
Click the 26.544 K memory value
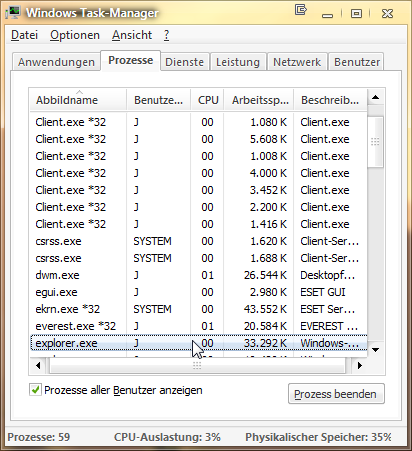click(265, 275)
